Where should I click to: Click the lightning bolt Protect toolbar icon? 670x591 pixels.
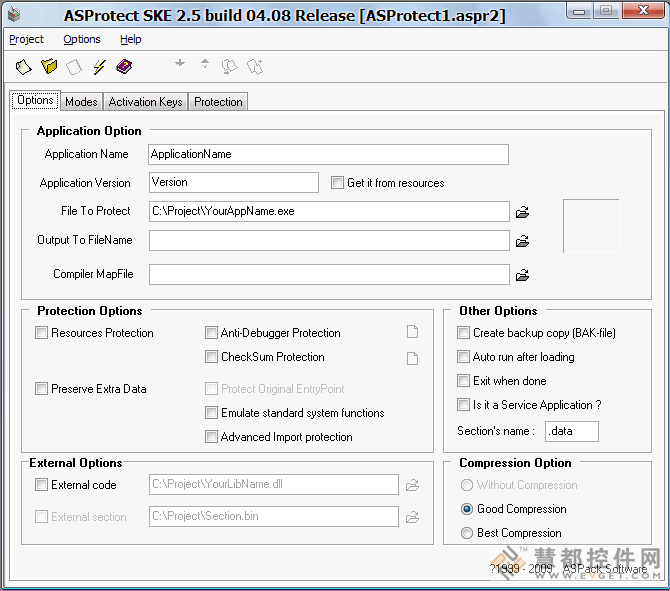99,67
